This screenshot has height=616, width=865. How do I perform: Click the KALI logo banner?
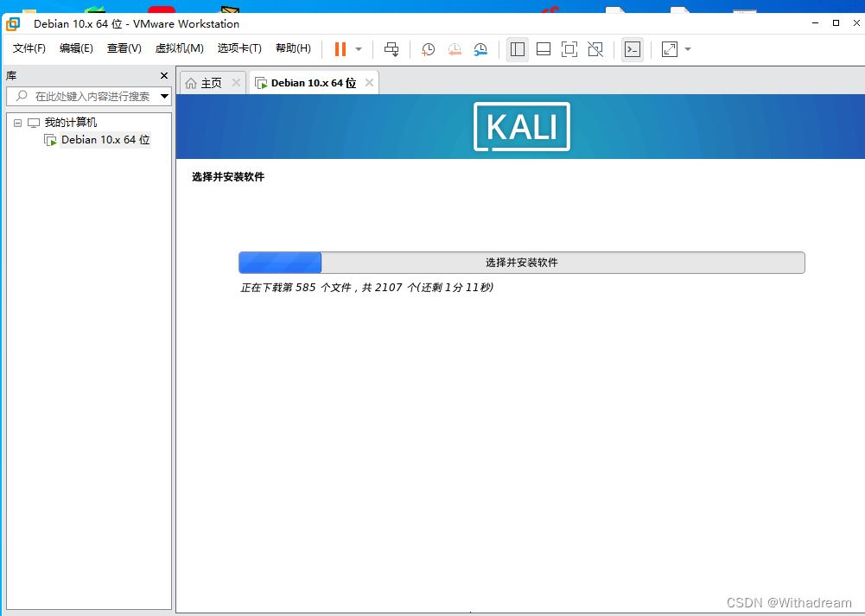(x=521, y=127)
